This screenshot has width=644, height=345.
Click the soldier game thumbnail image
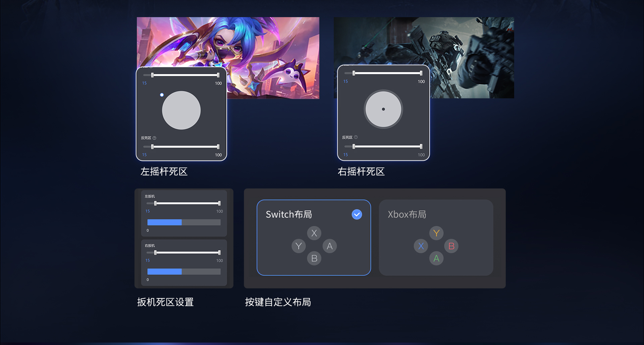424,58
